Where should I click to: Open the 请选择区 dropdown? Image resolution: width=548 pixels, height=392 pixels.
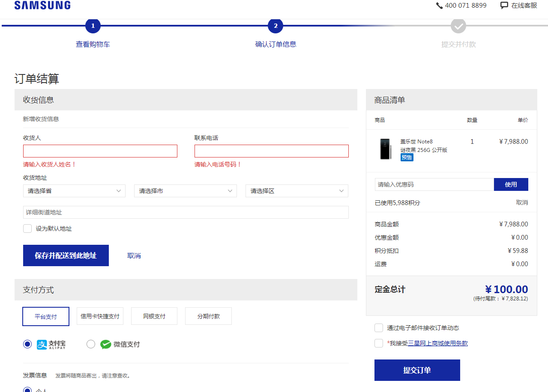(297, 191)
